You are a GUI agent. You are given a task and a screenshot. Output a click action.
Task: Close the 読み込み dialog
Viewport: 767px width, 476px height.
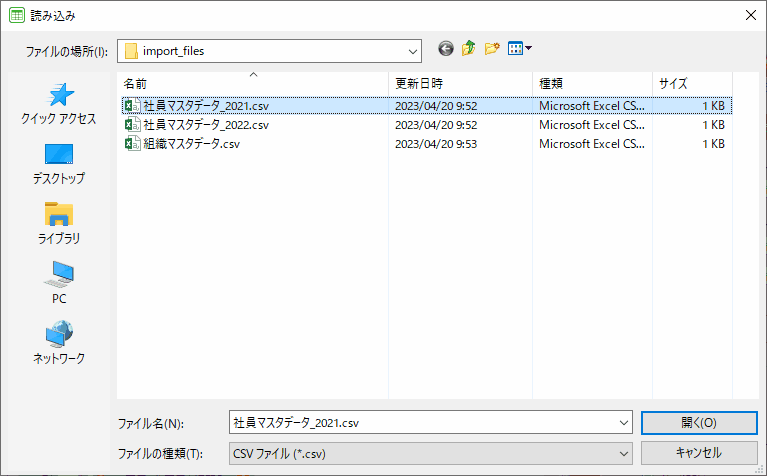click(x=751, y=15)
